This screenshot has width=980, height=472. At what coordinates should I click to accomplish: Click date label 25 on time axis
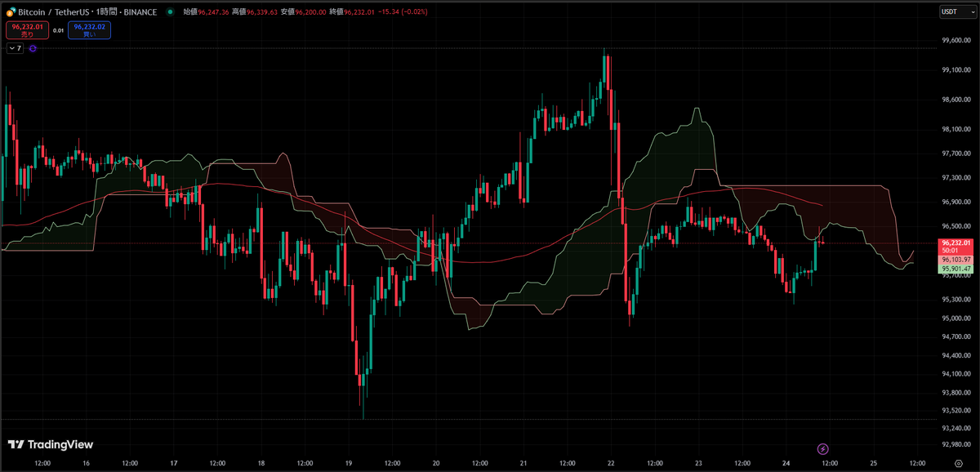pyautogui.click(x=873, y=463)
